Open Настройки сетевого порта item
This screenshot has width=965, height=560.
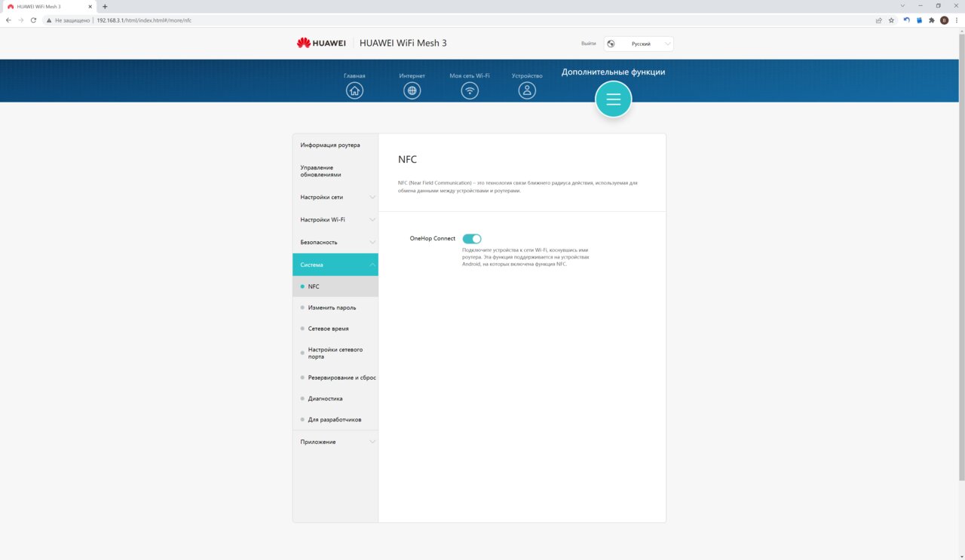coord(335,353)
